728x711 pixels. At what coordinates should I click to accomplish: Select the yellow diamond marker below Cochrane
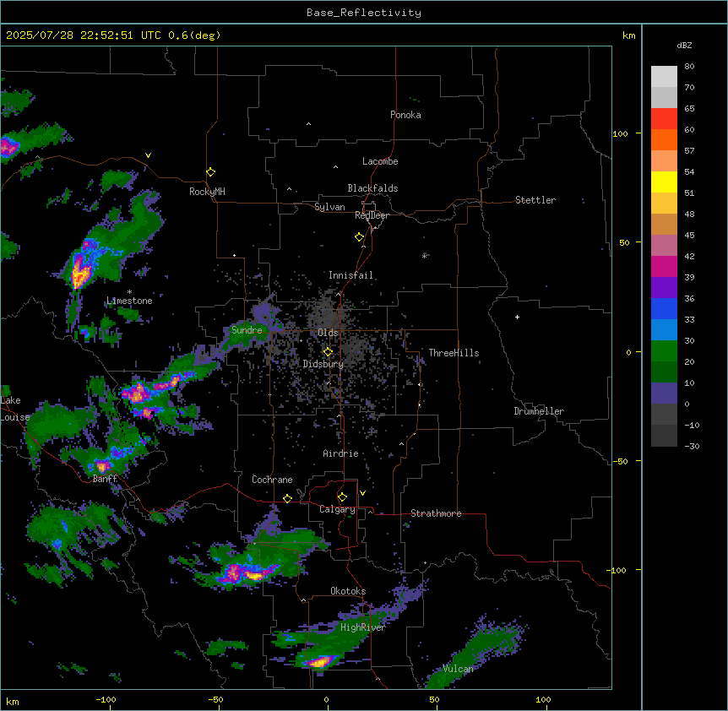click(287, 498)
